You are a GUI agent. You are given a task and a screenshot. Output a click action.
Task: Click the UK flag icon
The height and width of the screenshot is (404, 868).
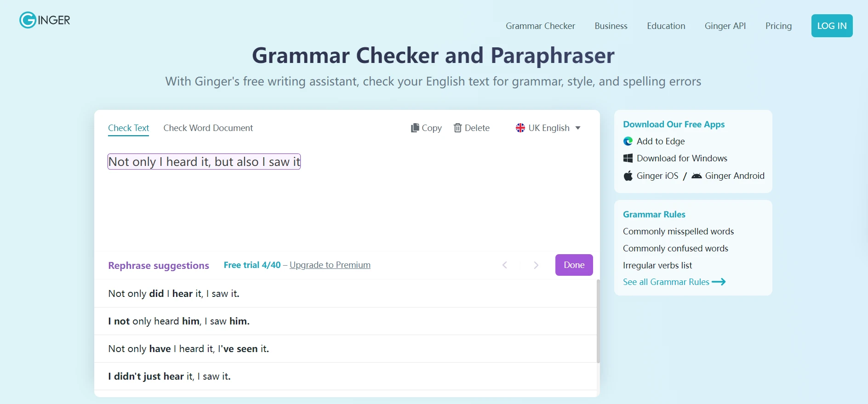[x=520, y=128]
